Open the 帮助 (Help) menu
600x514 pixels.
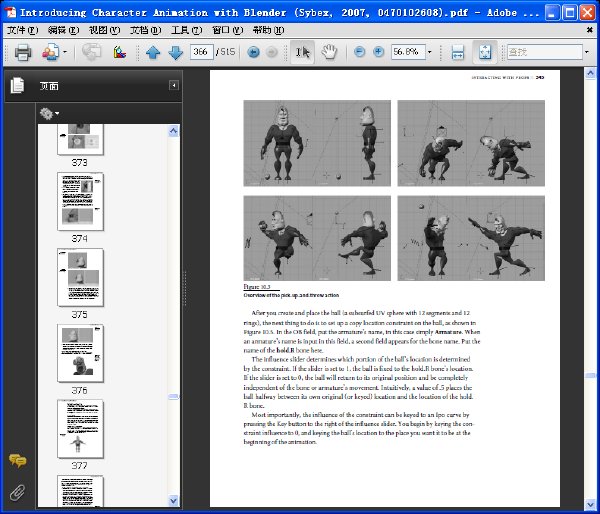[x=269, y=30]
